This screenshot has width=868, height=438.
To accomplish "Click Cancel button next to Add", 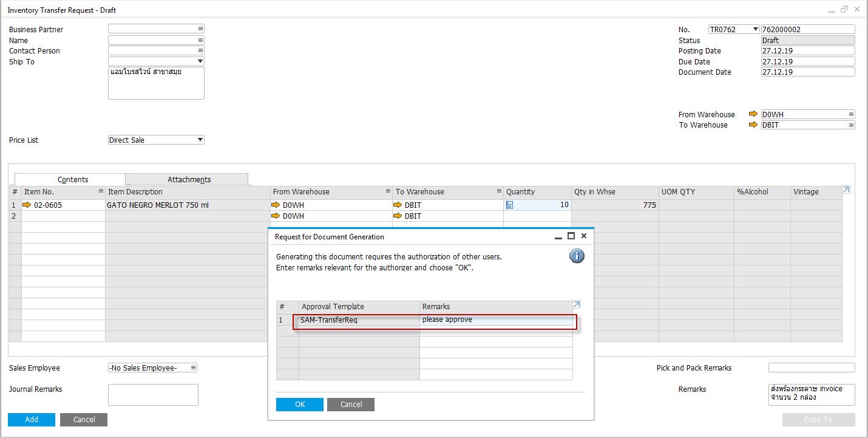I will pos(84,420).
